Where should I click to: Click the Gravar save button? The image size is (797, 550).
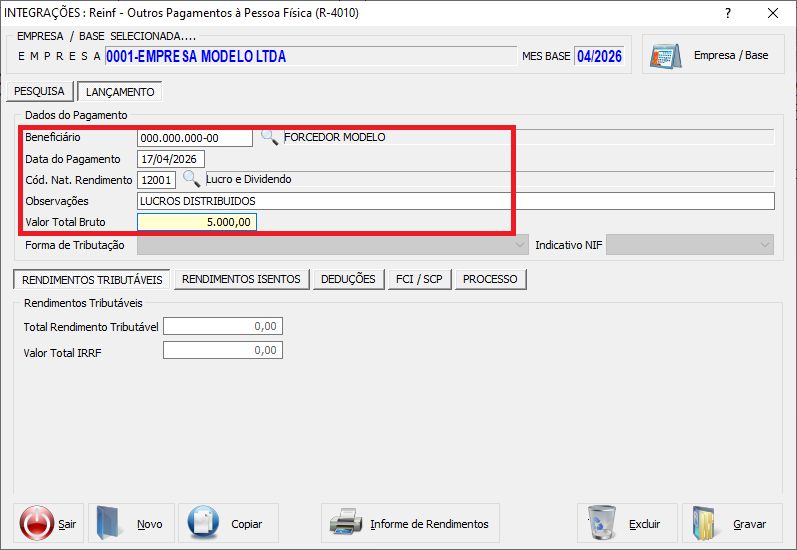pos(729,523)
